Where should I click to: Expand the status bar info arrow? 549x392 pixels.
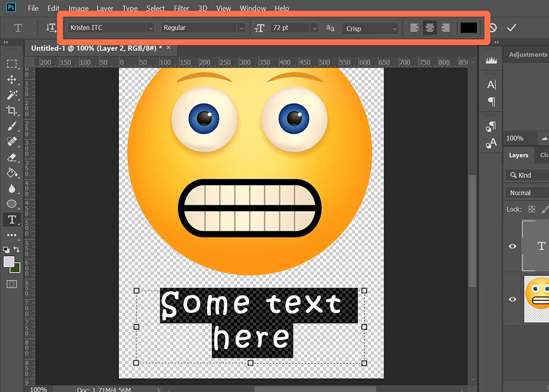click(158, 389)
